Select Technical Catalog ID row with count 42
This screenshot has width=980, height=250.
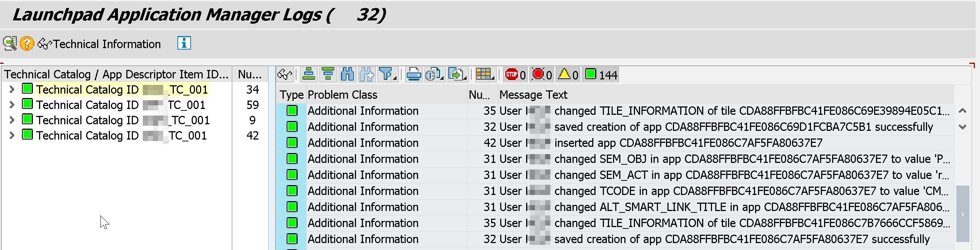(x=121, y=136)
